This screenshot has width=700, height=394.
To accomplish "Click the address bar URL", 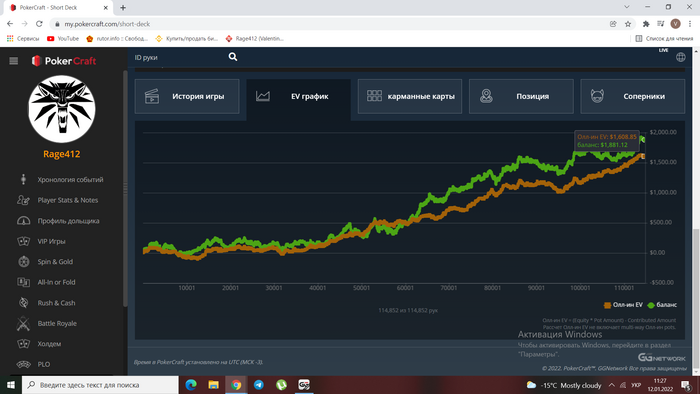I will 107,24.
